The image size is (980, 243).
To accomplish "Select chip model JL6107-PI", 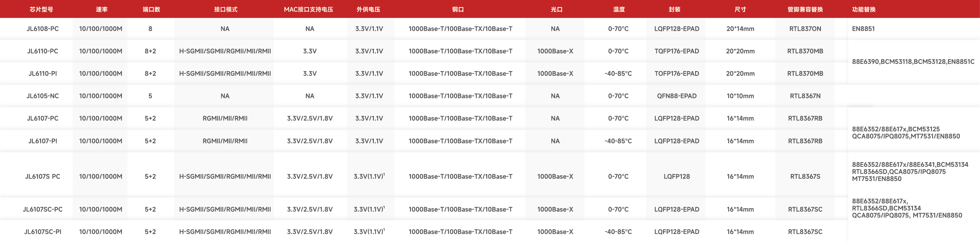I will [42, 141].
